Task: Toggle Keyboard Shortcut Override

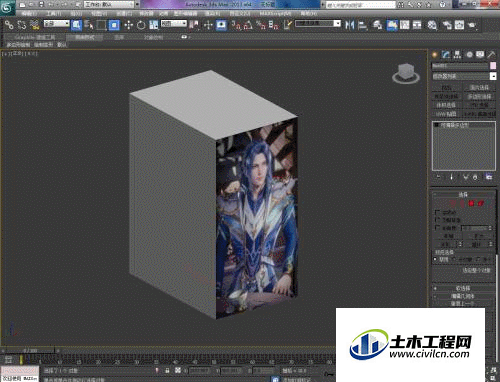Action: (221, 25)
